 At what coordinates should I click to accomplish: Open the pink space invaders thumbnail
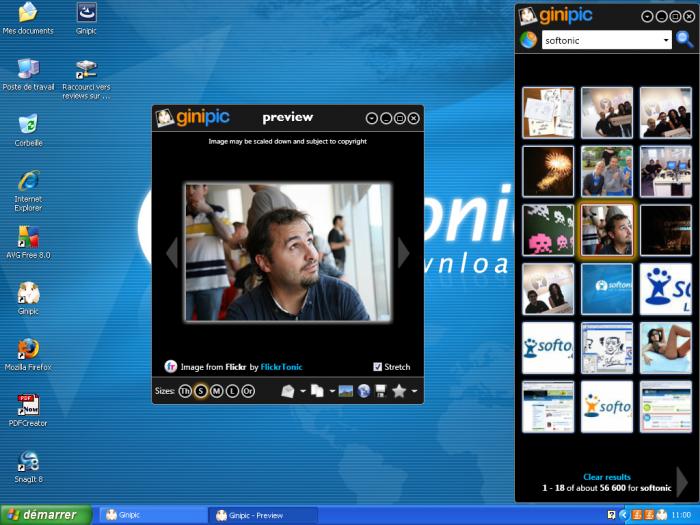point(548,230)
